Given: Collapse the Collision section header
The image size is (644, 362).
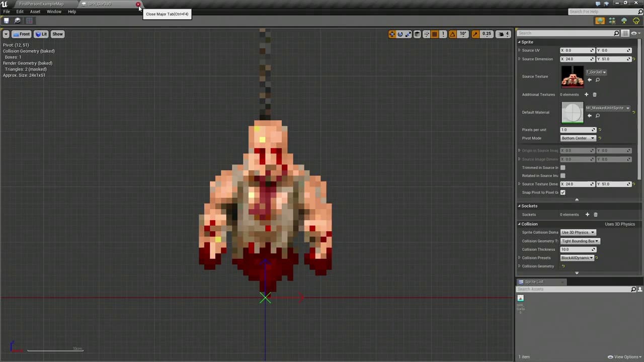Looking at the screenshot, I should tap(529, 224).
